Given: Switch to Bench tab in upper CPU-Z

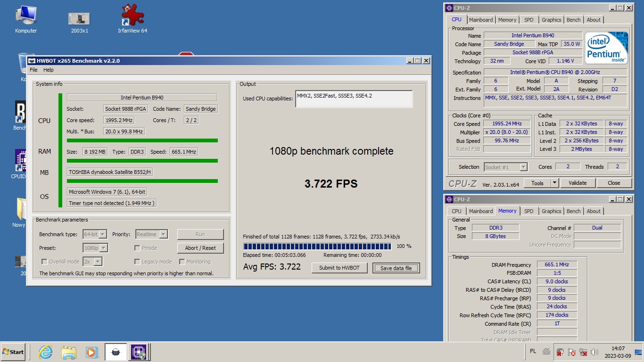Looking at the screenshot, I should [x=573, y=20].
